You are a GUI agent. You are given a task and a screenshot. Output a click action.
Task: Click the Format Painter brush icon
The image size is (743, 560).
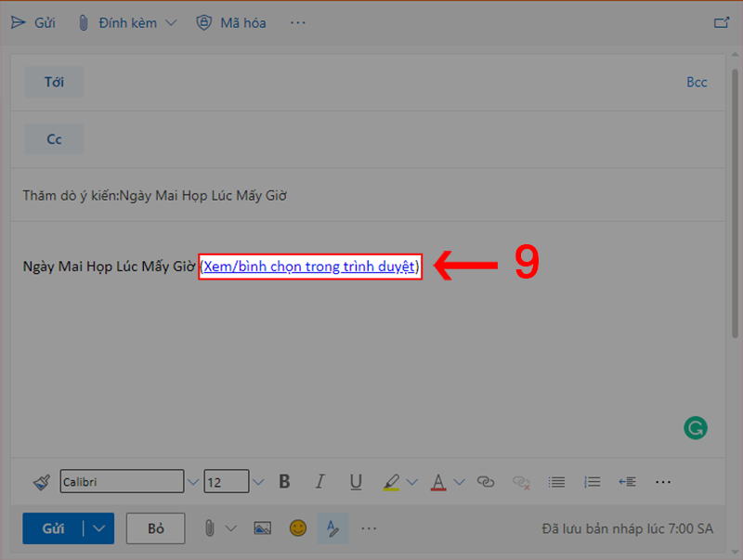41,482
